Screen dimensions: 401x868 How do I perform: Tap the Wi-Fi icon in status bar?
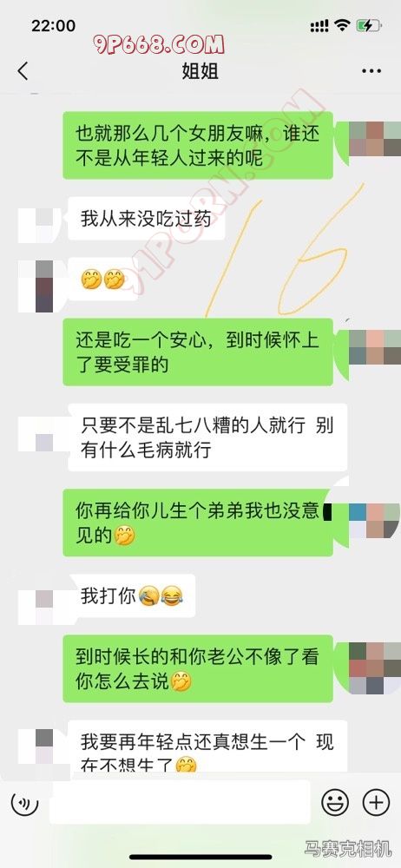point(344,25)
